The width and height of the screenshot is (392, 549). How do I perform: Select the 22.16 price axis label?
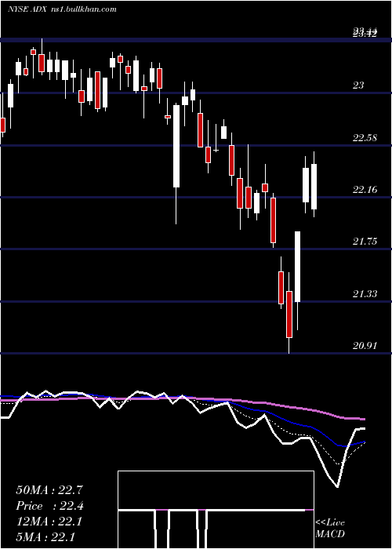(365, 190)
